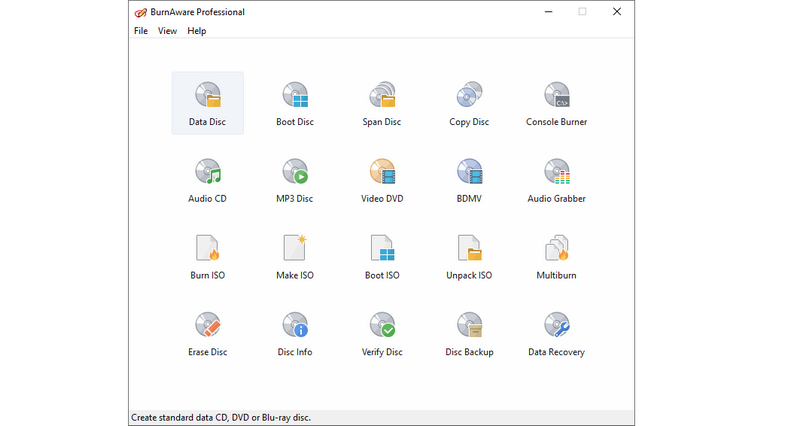
Task: Launch the Audio Grabber tool
Action: 557,181
